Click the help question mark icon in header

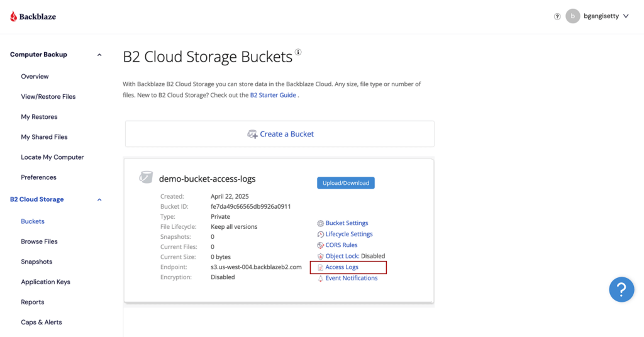click(x=557, y=17)
